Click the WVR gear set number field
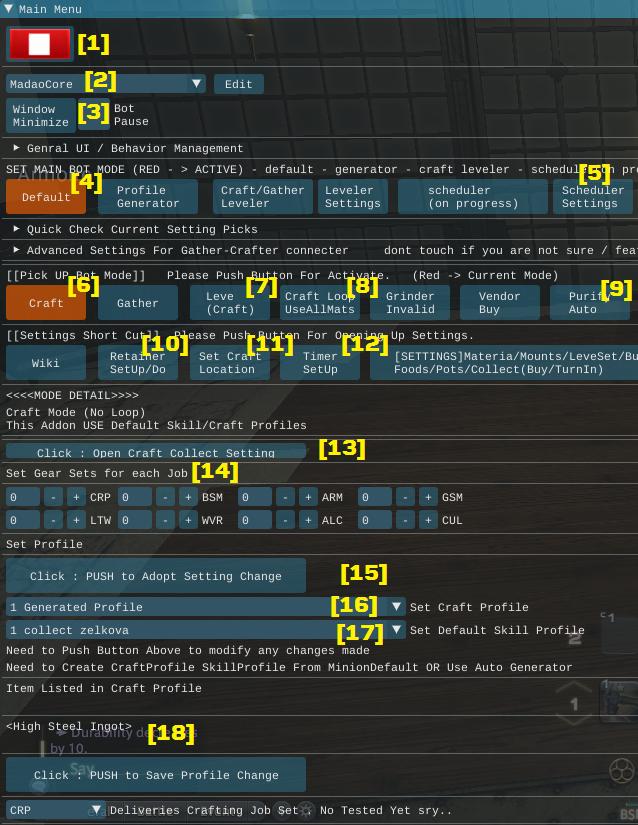 [x=136, y=520]
